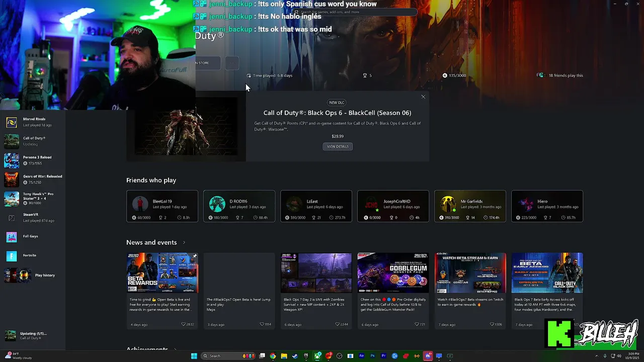Open BlackCell DLC artwork thumbnail
644x362 pixels.
coord(186,127)
